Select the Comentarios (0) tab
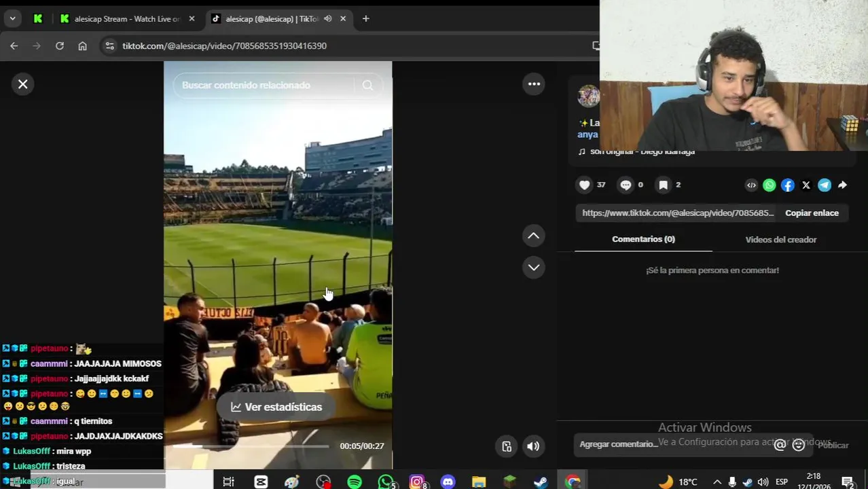The image size is (868, 489). point(643,239)
